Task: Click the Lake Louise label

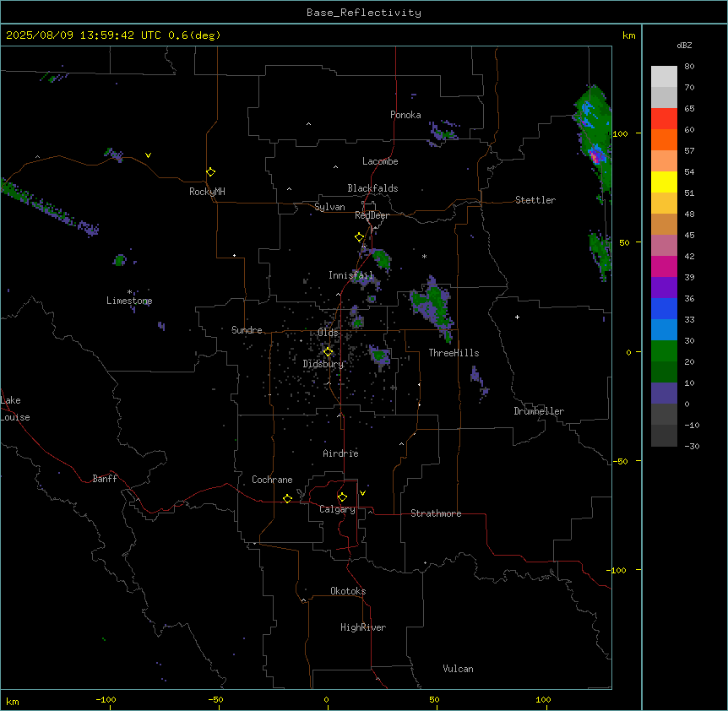Action: click(15, 409)
